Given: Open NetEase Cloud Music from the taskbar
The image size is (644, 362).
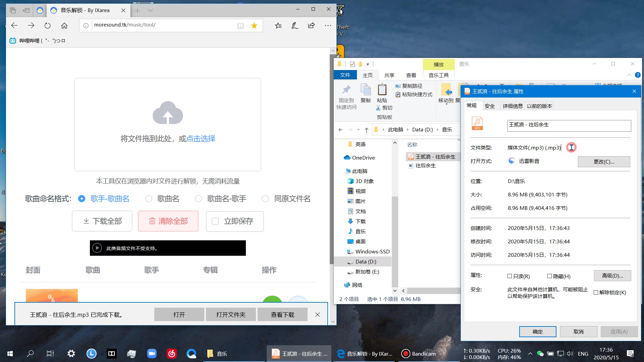Looking at the screenshot, I should point(171,353).
